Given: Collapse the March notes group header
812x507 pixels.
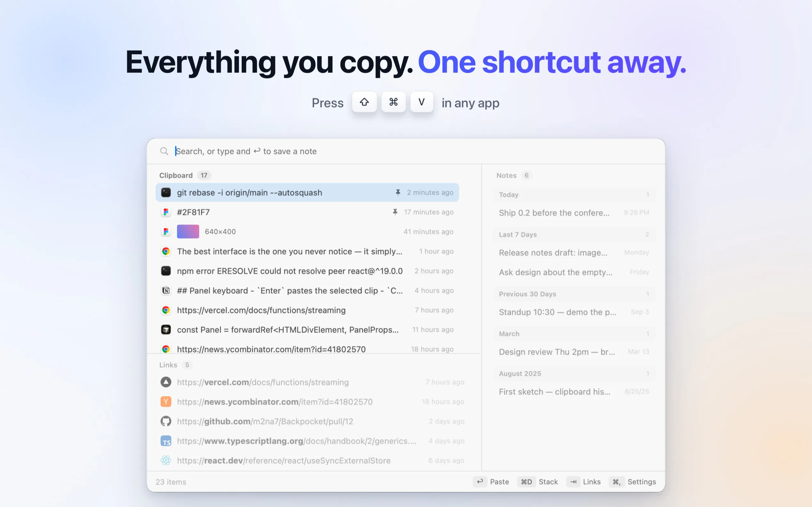Looking at the screenshot, I should [574, 334].
